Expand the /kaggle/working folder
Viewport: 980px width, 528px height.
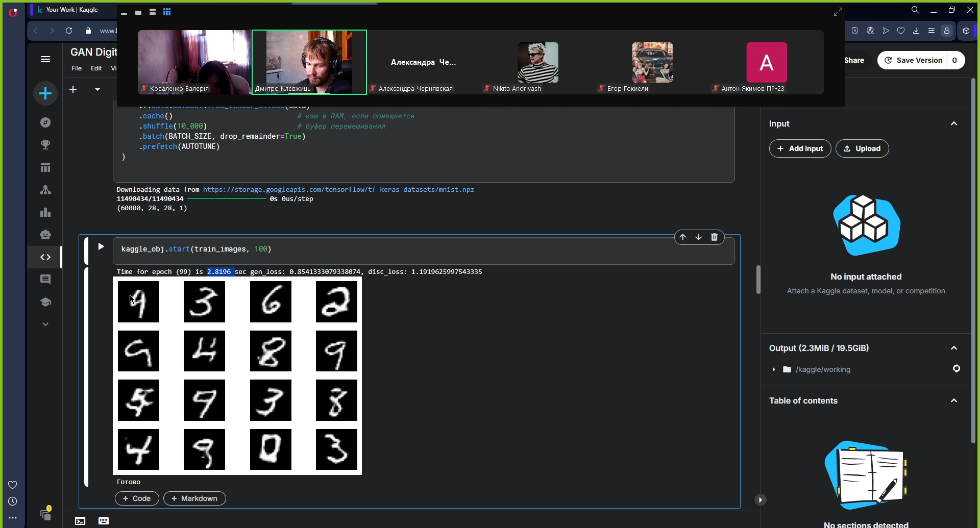(x=774, y=369)
